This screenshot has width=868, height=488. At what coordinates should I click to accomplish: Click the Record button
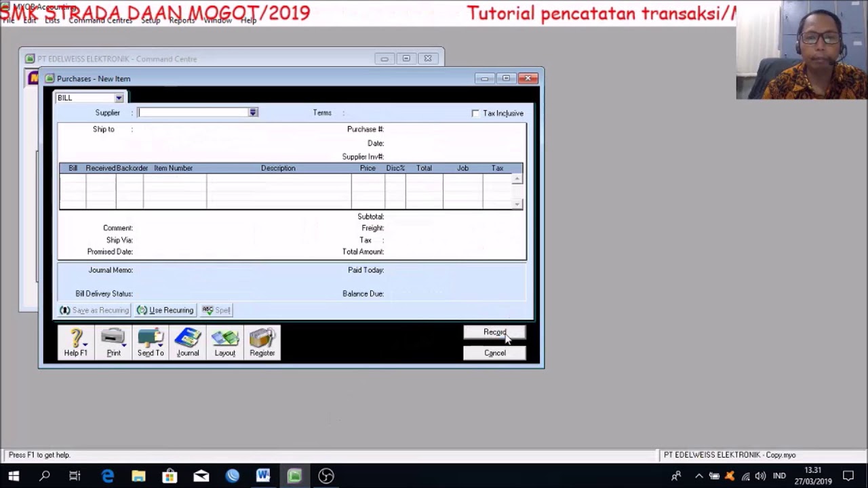[494, 332]
